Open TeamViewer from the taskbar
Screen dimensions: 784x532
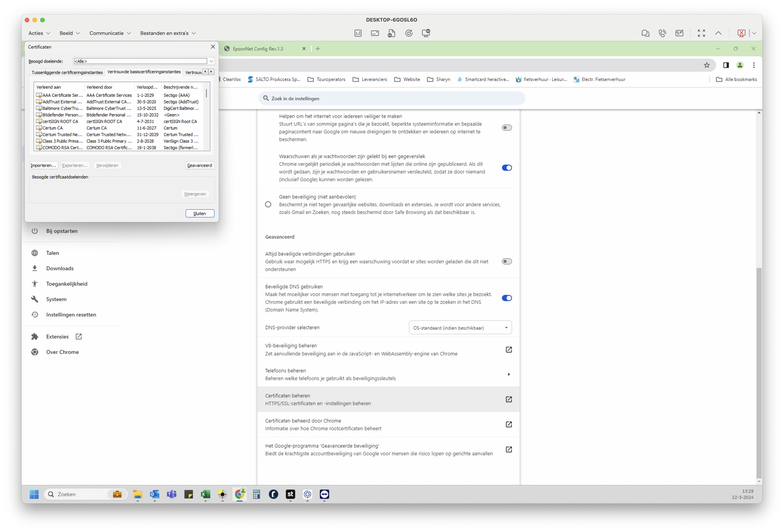tap(324, 494)
